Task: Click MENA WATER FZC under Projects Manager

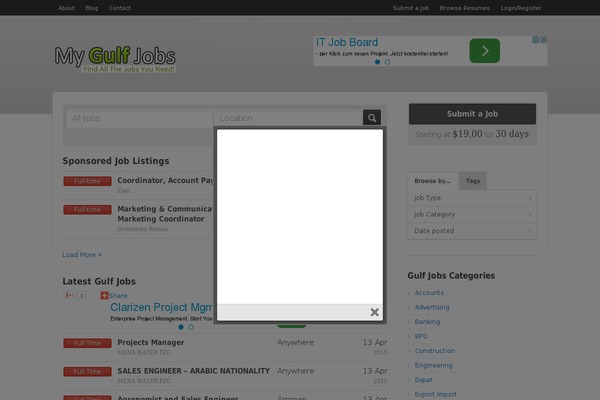Action: point(144,353)
